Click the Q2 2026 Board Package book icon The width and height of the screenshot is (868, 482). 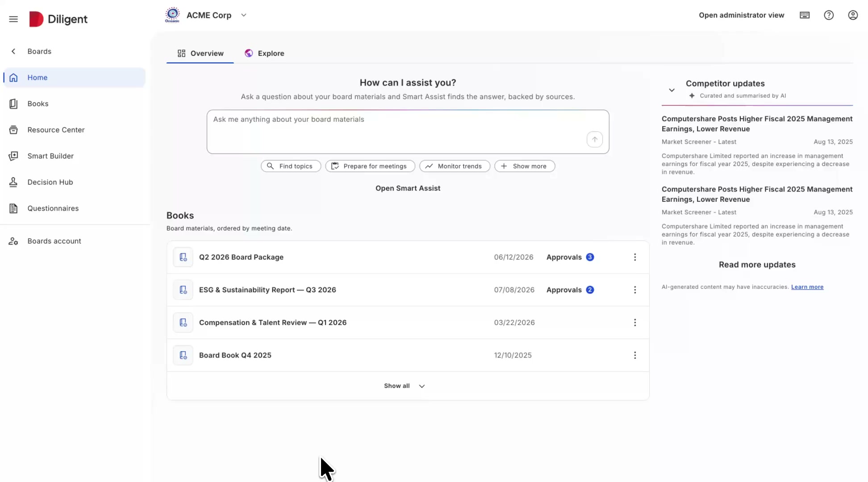tap(183, 257)
